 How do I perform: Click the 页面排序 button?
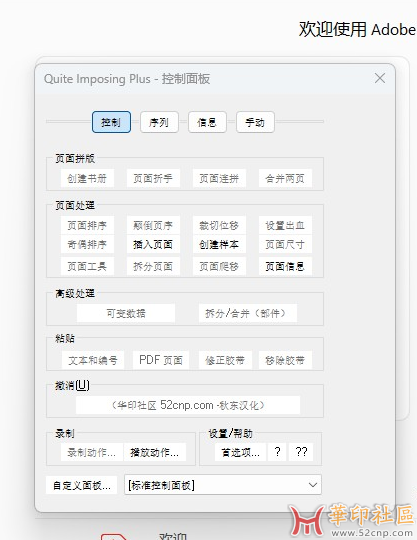pos(87,225)
